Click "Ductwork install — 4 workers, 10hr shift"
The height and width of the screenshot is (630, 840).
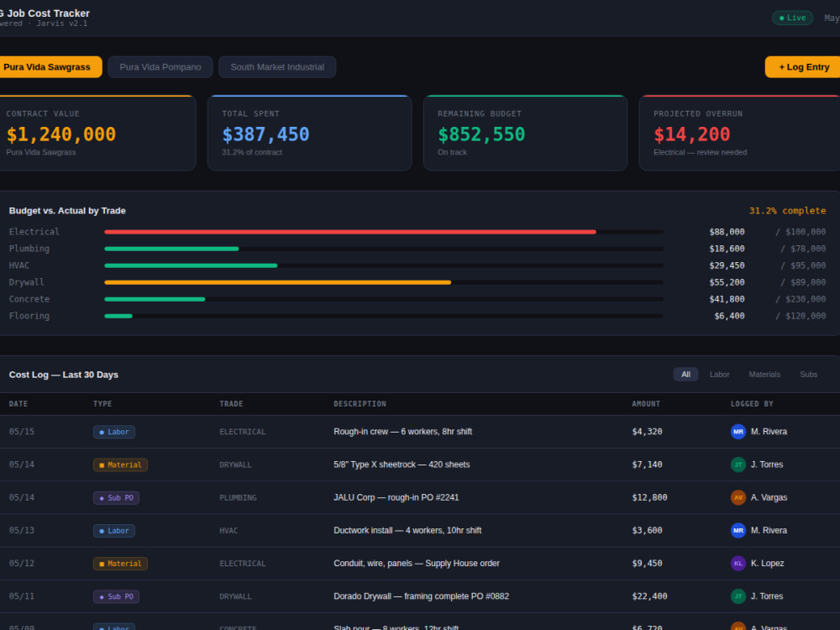(x=407, y=530)
